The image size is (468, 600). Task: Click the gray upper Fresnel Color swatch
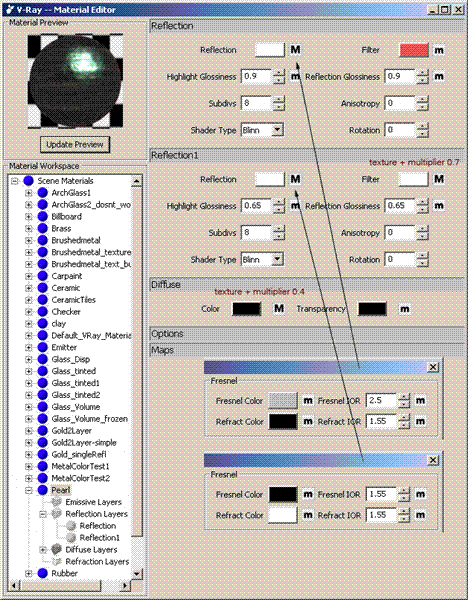pos(283,401)
